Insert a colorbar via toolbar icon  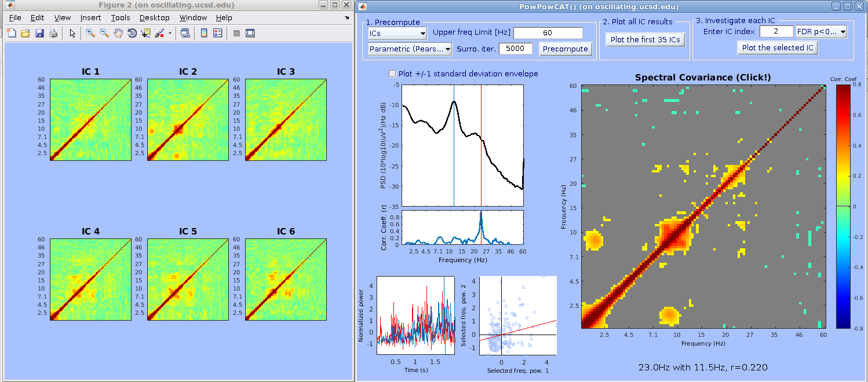pos(204,34)
